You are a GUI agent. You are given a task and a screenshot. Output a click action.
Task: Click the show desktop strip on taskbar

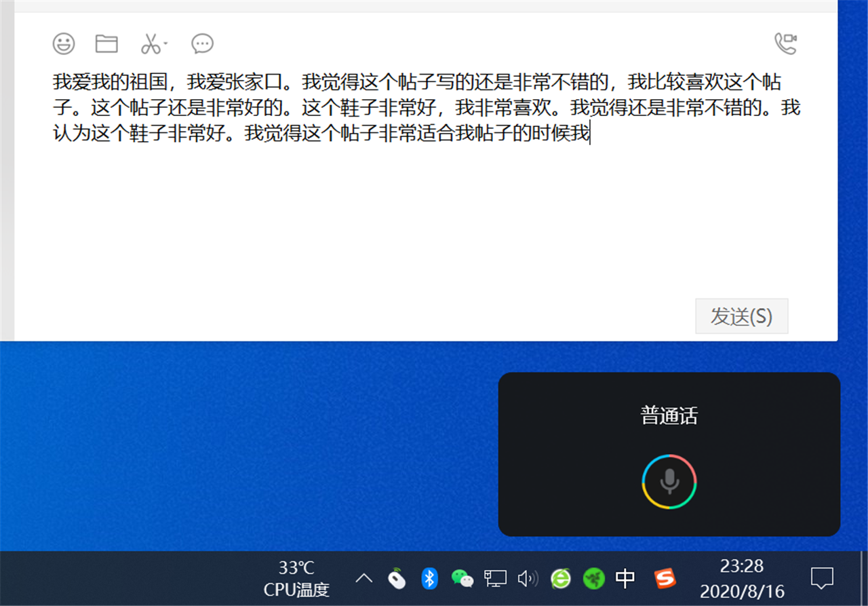(x=864, y=578)
